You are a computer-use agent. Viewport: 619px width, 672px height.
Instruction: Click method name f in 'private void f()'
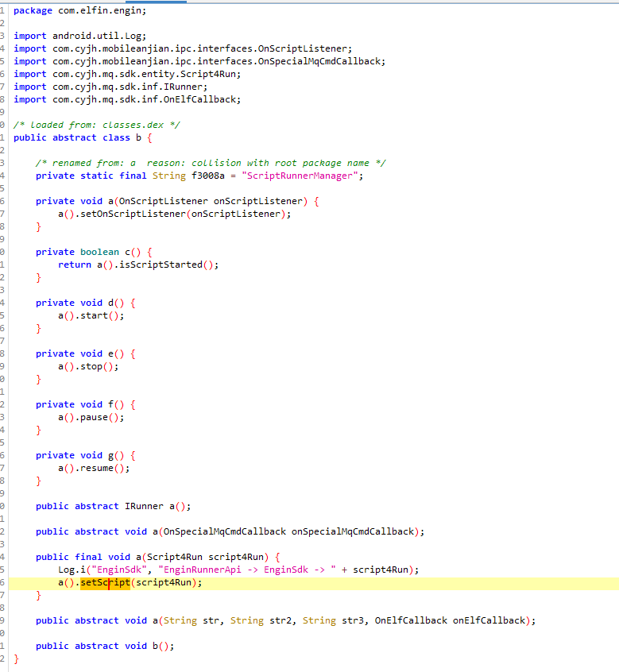click(x=110, y=404)
